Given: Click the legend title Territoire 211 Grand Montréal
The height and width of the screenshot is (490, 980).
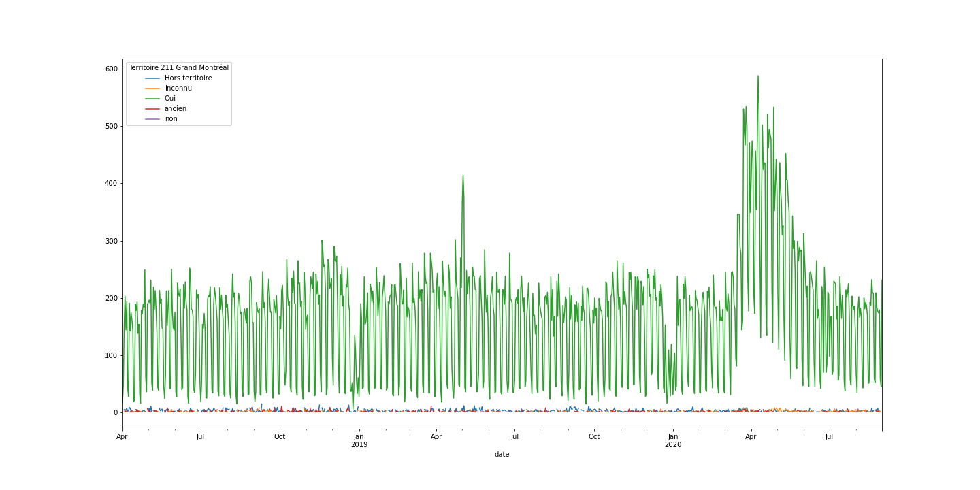Looking at the screenshot, I should [179, 68].
